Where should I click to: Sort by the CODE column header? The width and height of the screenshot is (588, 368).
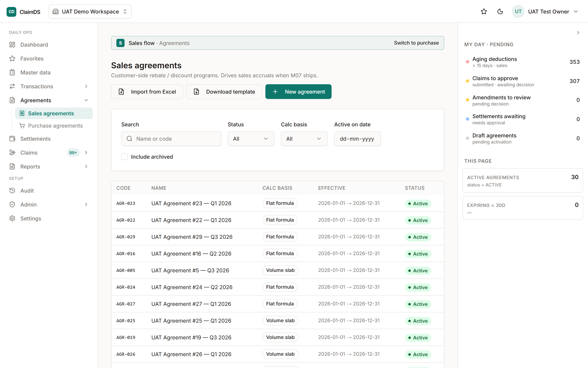click(124, 188)
